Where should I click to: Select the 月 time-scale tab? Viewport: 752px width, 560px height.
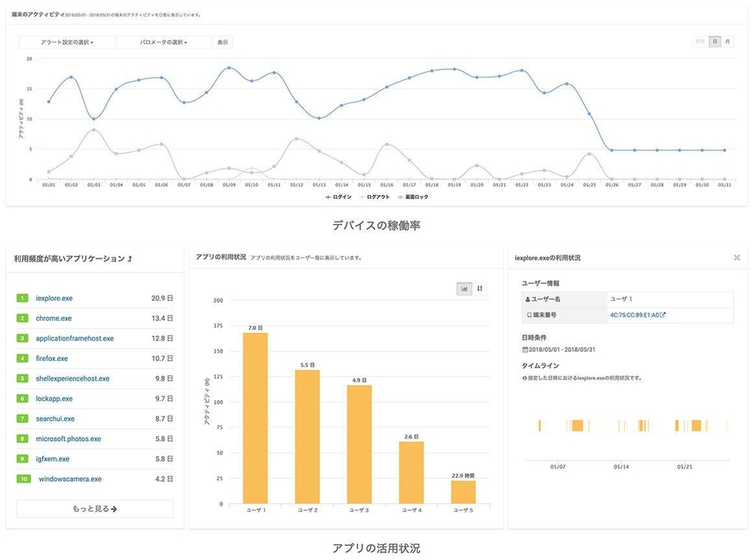(x=727, y=42)
